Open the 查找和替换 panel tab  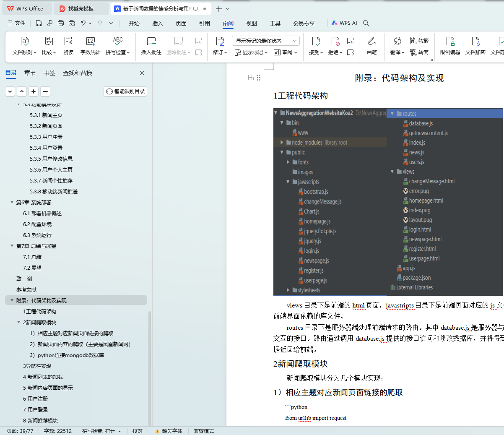[78, 73]
